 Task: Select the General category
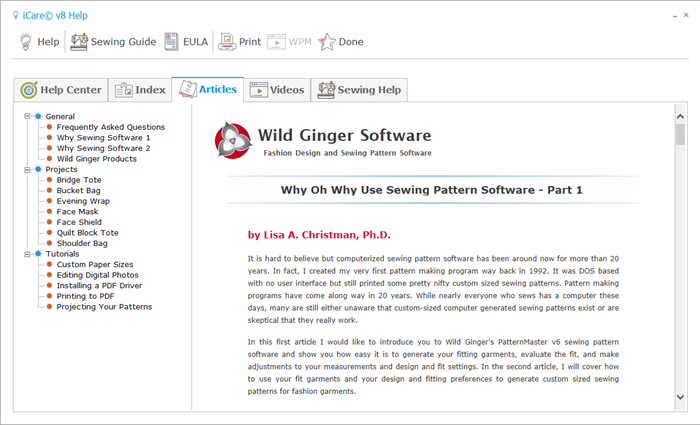click(x=60, y=116)
